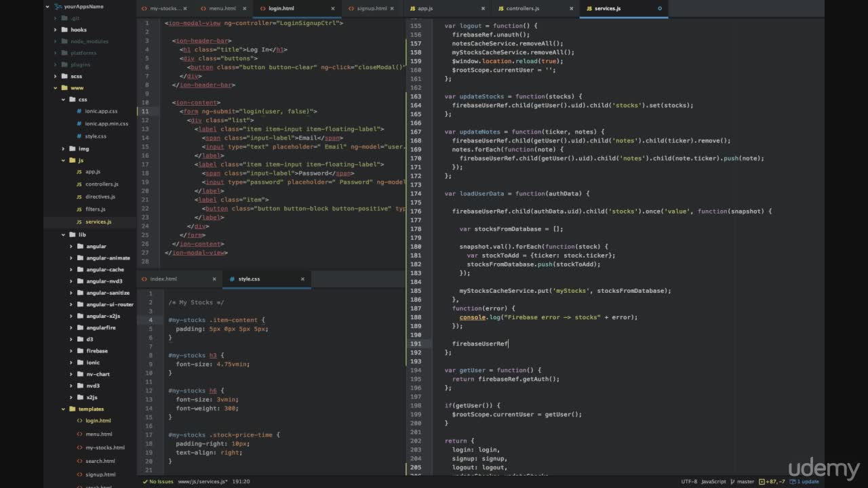Image resolution: width=868 pixels, height=488 pixels.
Task: Close the login.html tab
Action: pos(333,9)
